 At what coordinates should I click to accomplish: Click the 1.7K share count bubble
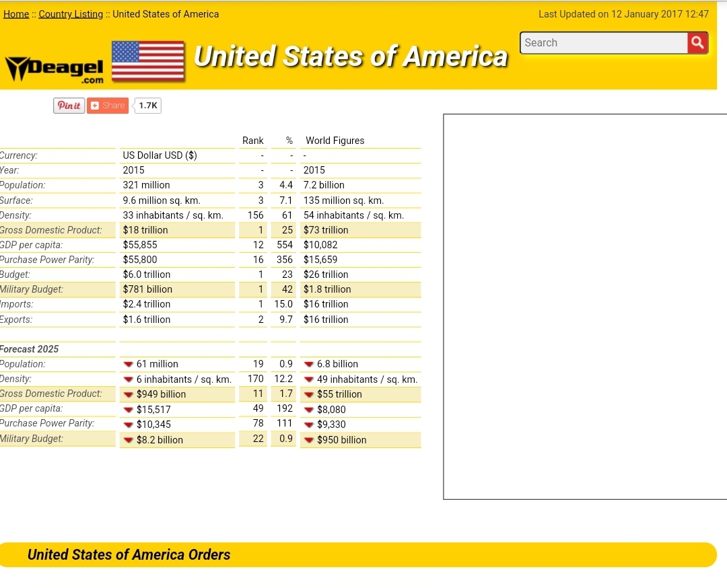[148, 106]
